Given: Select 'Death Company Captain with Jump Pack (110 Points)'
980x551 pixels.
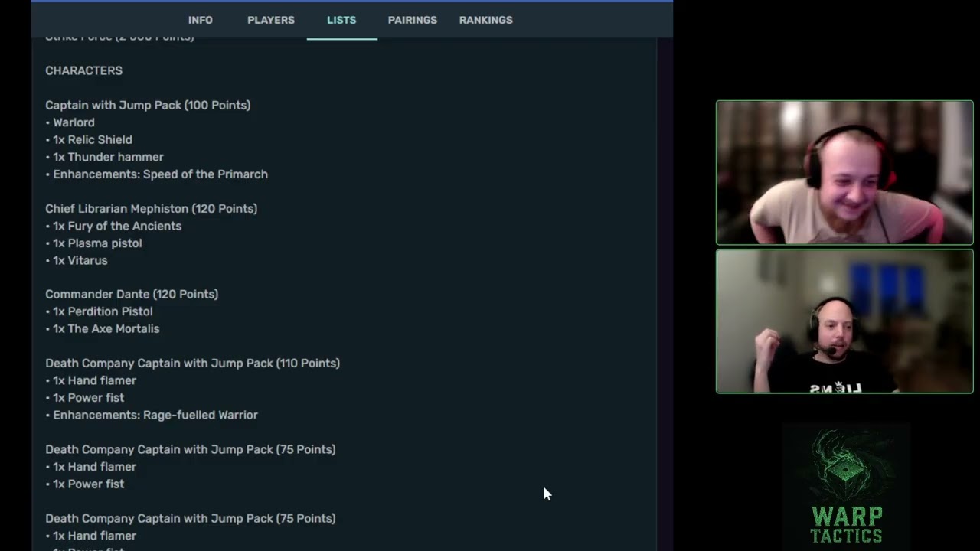Looking at the screenshot, I should [x=193, y=363].
